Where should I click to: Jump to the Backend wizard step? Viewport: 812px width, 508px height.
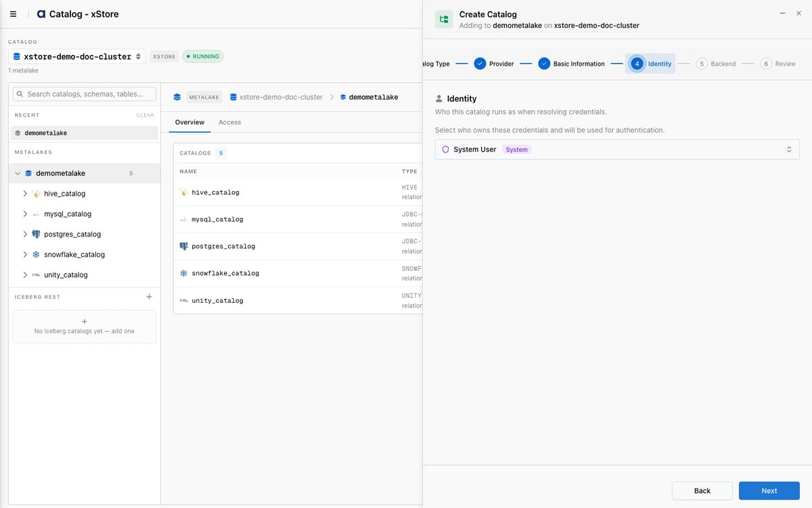[x=716, y=64]
